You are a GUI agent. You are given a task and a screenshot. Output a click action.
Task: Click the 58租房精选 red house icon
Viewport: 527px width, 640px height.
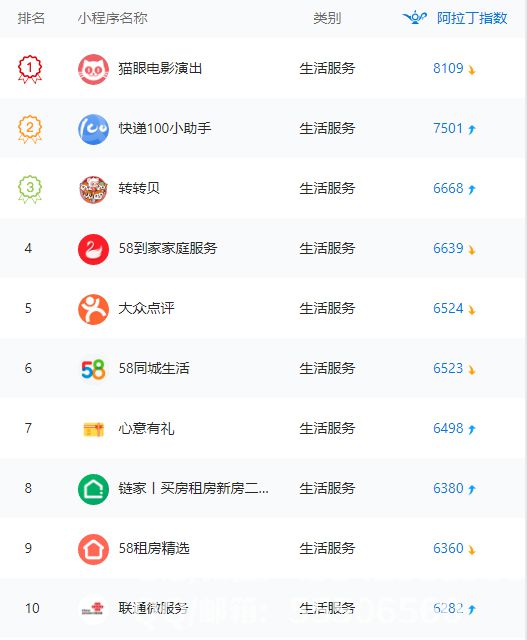coord(93,549)
